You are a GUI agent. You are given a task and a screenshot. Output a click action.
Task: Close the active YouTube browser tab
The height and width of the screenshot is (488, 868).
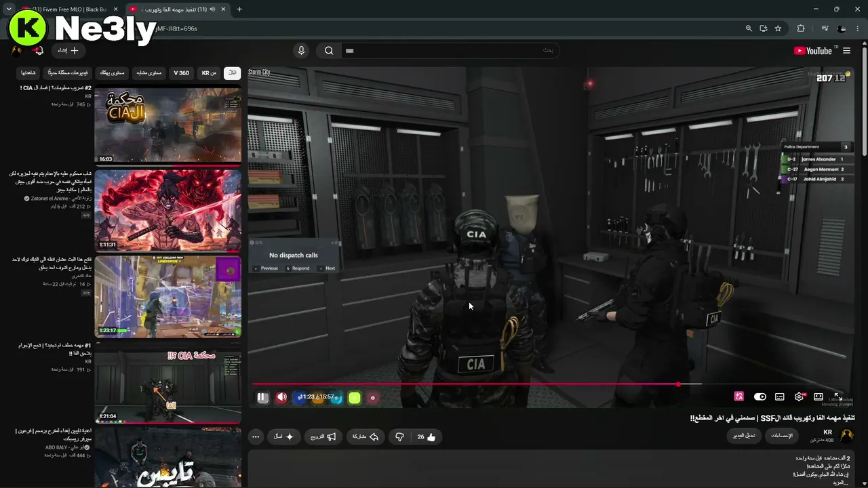point(224,9)
